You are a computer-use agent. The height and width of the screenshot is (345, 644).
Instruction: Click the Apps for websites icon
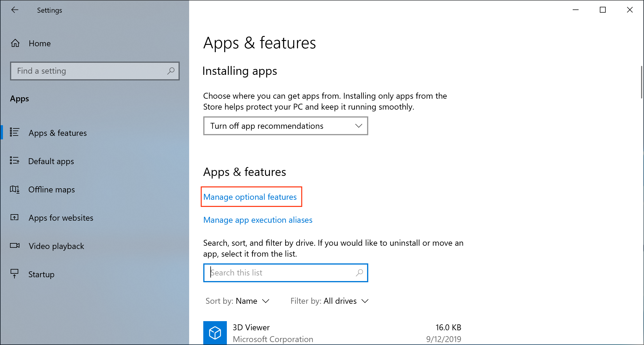pos(14,217)
